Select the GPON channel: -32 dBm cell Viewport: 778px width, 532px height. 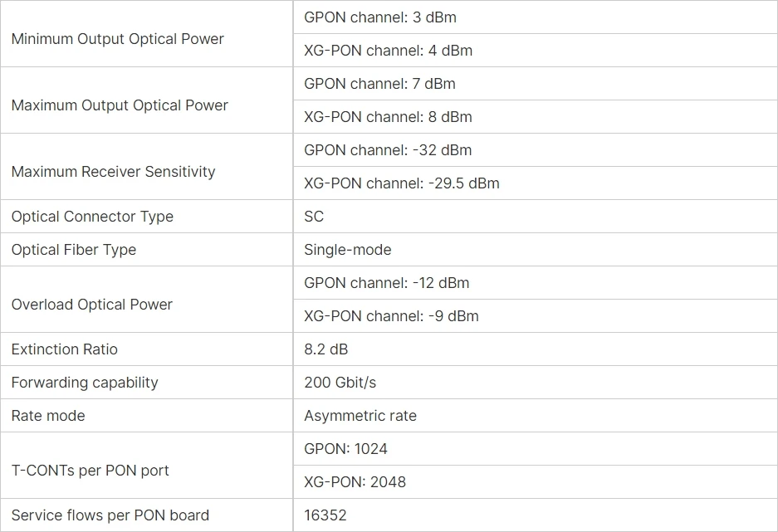pyautogui.click(x=388, y=150)
